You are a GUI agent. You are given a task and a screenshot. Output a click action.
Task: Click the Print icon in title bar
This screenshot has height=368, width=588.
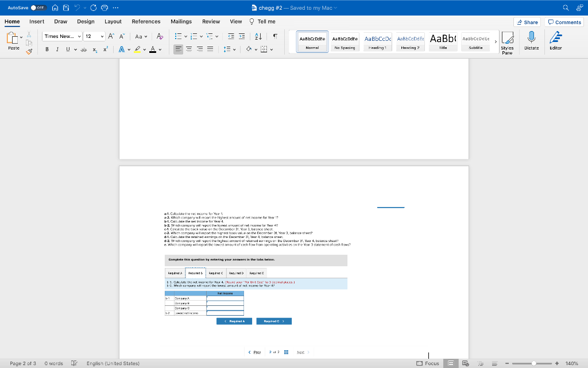[105, 7]
